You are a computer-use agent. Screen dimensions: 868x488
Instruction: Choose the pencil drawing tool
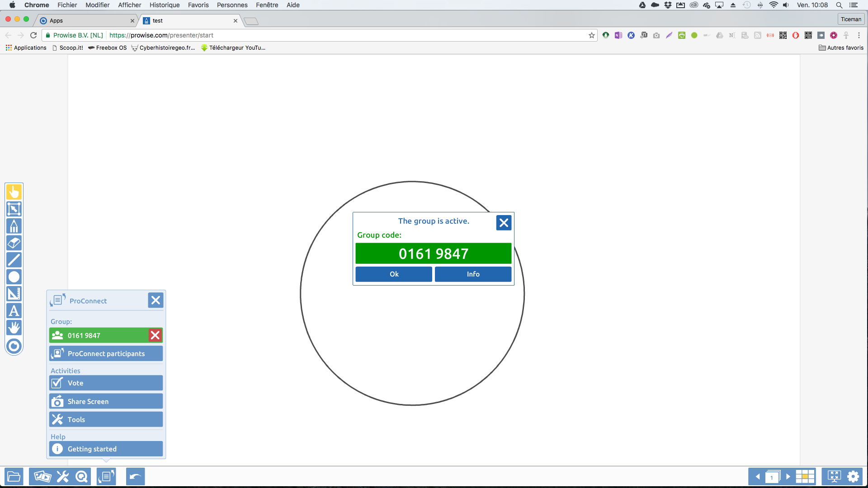coord(14,226)
